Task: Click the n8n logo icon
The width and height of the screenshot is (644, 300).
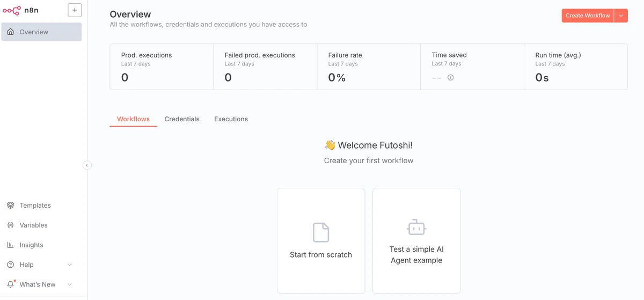Action: coord(12,10)
